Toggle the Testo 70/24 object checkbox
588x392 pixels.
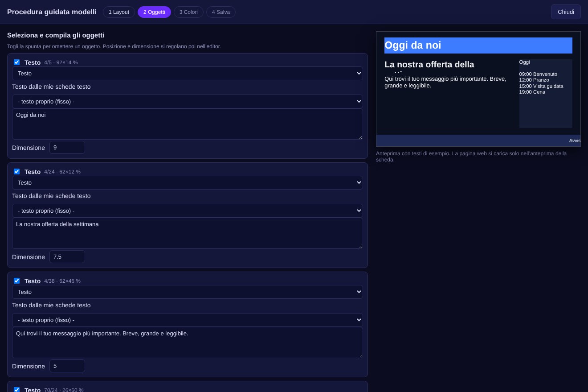(16, 390)
